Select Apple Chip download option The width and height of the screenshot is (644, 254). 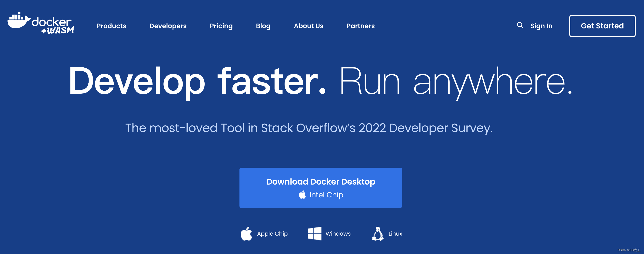tap(272, 234)
